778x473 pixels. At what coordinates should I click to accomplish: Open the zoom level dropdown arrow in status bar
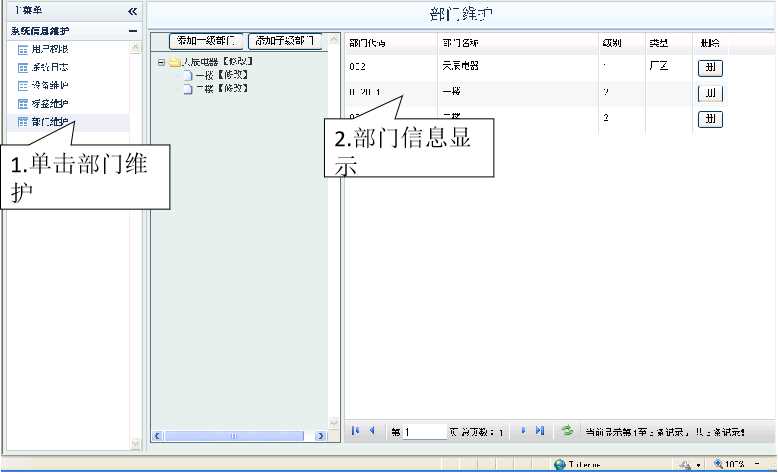pyautogui.click(x=757, y=464)
